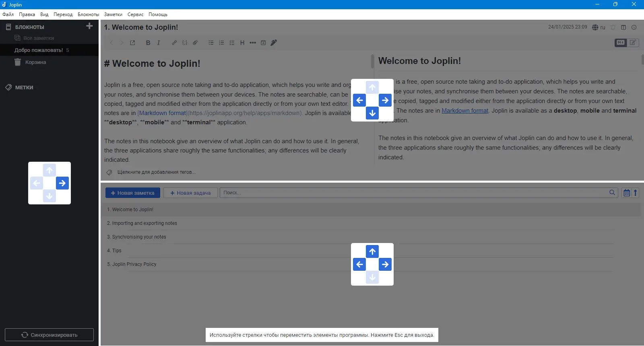Click the Синхронизировать button
The height and width of the screenshot is (346, 644).
(x=49, y=335)
